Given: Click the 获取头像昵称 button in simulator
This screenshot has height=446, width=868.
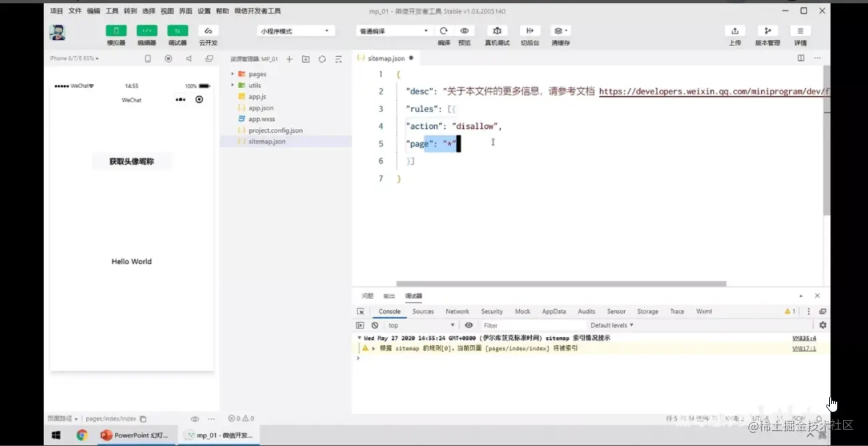Looking at the screenshot, I should pos(132,162).
